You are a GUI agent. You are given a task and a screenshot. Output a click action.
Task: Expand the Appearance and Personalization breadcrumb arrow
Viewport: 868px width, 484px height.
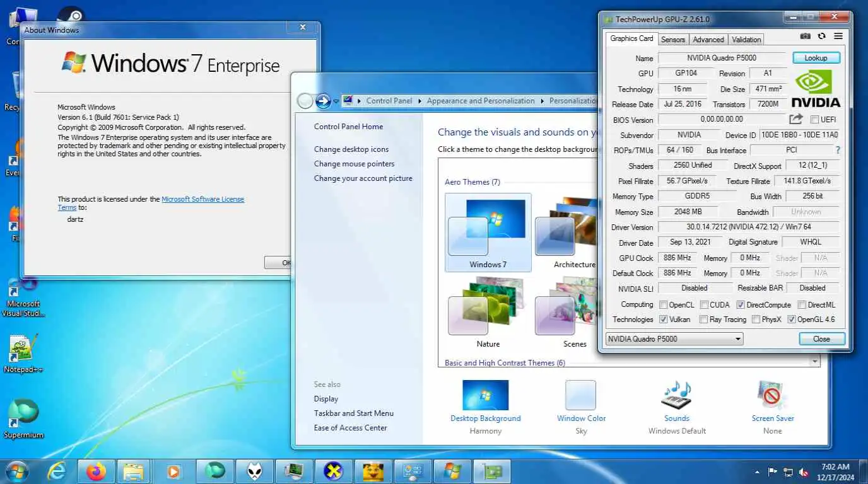[542, 101]
